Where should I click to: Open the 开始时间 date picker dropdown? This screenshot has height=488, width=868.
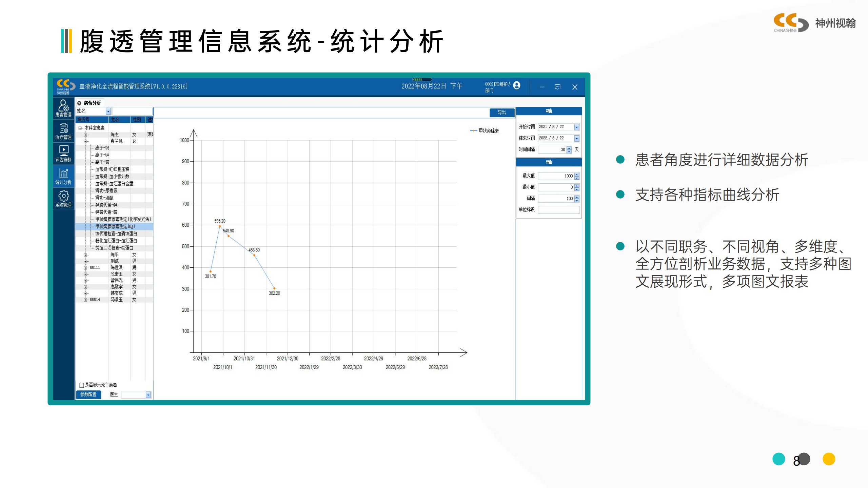[x=576, y=127]
